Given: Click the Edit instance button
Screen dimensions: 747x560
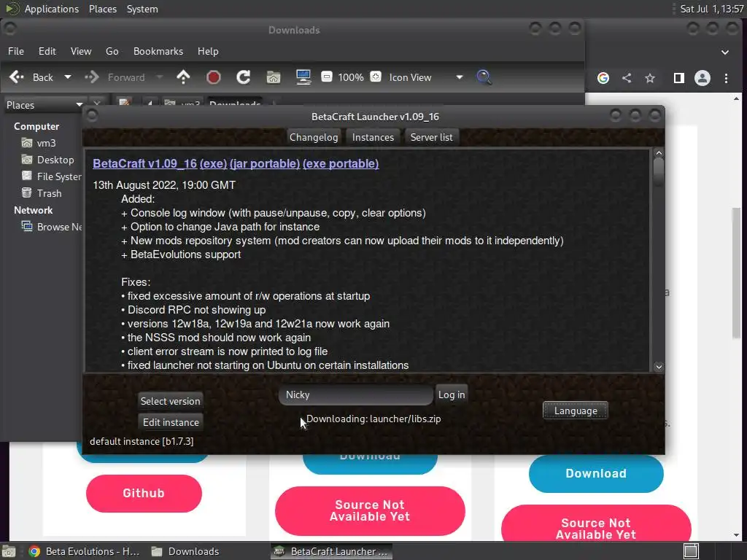Looking at the screenshot, I should click(171, 422).
